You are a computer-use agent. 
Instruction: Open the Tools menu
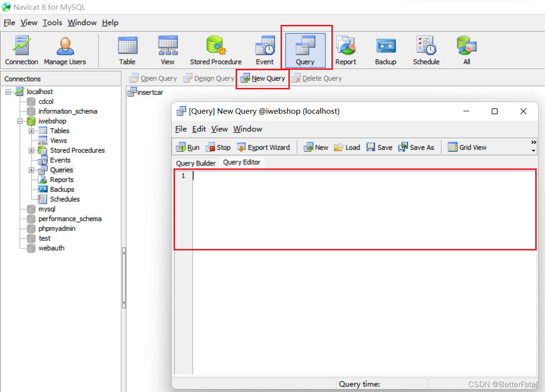coord(52,22)
